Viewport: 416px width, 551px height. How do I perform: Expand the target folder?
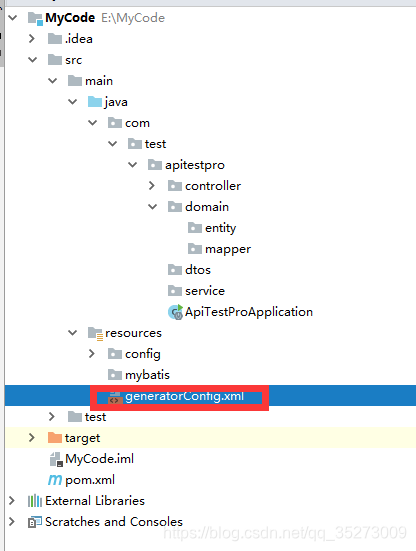(32, 437)
